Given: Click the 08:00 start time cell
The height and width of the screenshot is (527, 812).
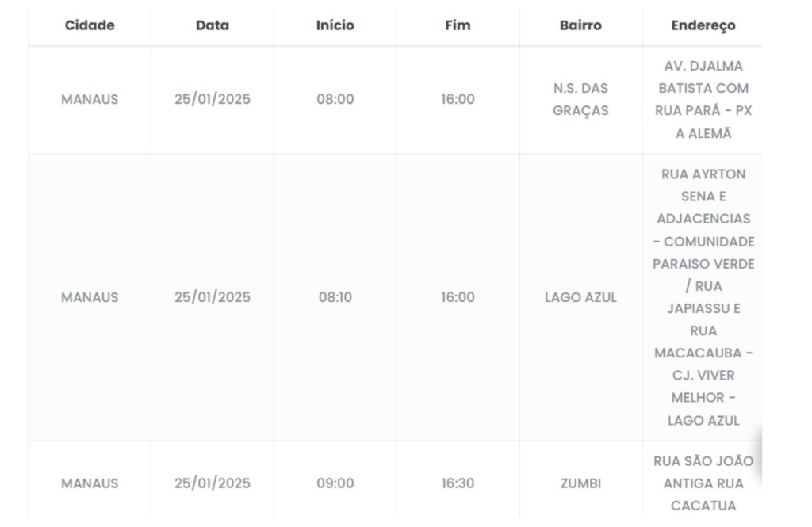Looking at the screenshot, I should [x=335, y=100].
